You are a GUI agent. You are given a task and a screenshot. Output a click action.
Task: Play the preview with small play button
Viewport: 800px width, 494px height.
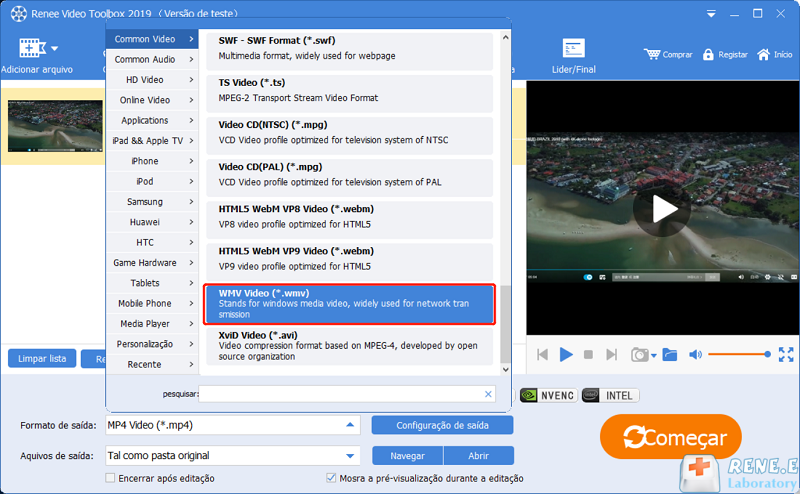click(x=566, y=354)
